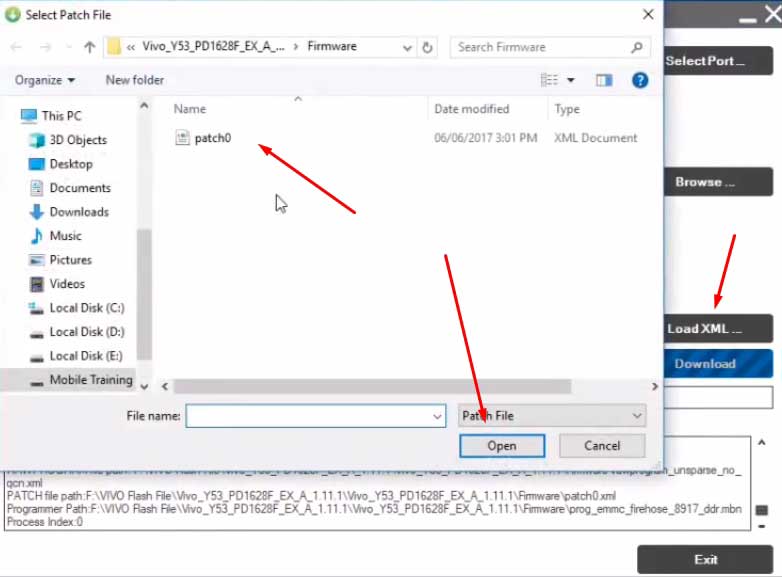Toggle the preview pane icon
The image size is (782, 577).
click(x=604, y=80)
